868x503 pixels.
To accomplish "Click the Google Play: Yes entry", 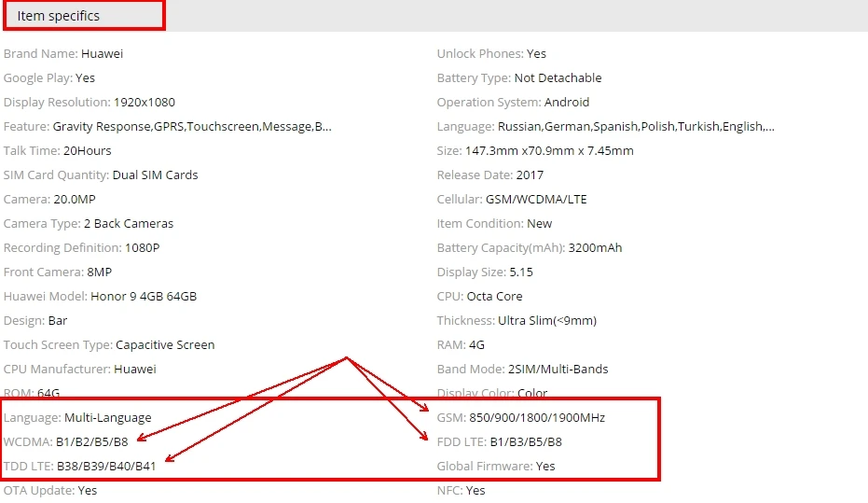I will coord(49,78).
